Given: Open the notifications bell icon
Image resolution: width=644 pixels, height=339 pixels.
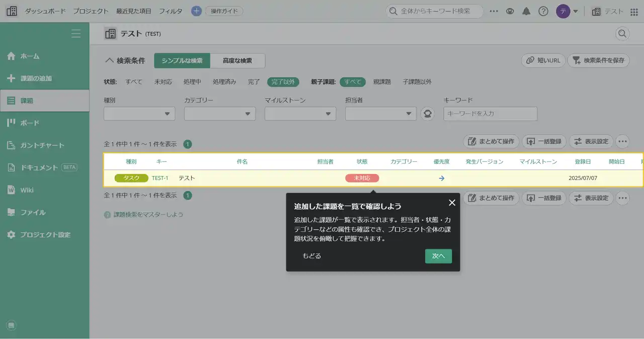Looking at the screenshot, I should pos(526,11).
